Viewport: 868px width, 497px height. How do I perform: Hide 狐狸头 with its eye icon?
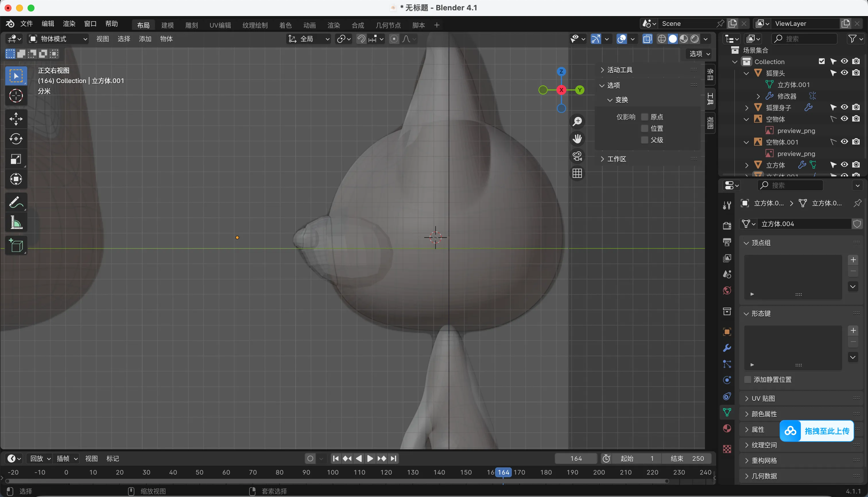pyautogui.click(x=844, y=73)
